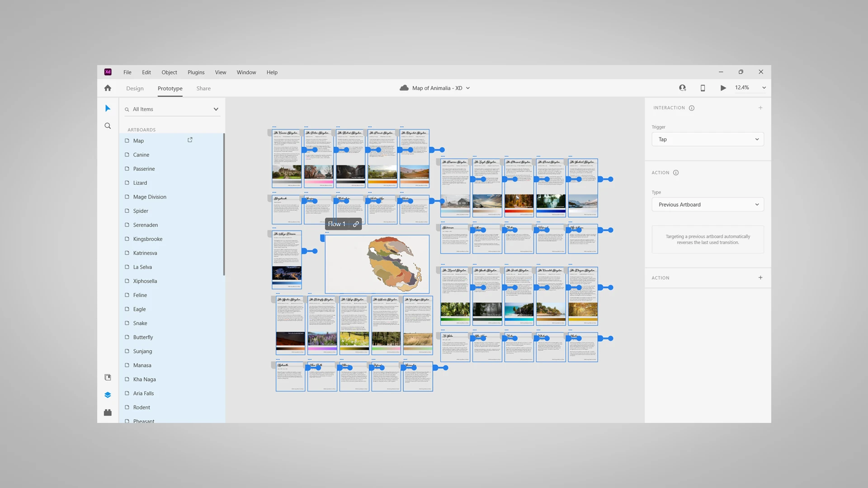Open the document assets icon above Layers
This screenshot has height=488, width=868.
(108, 377)
